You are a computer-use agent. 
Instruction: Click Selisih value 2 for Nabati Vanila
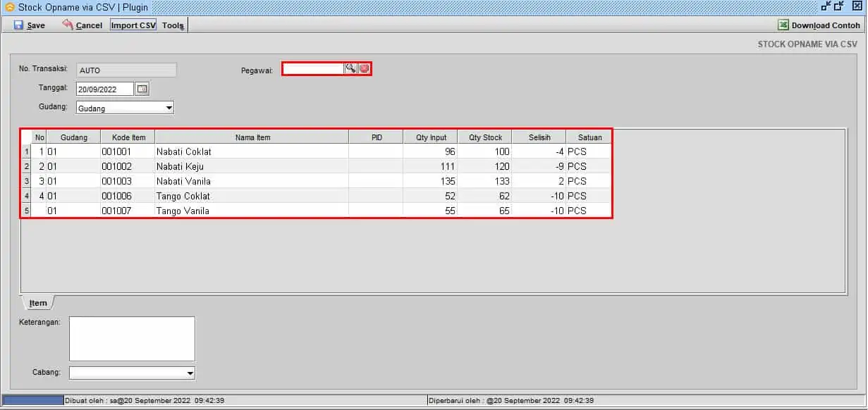click(x=539, y=181)
